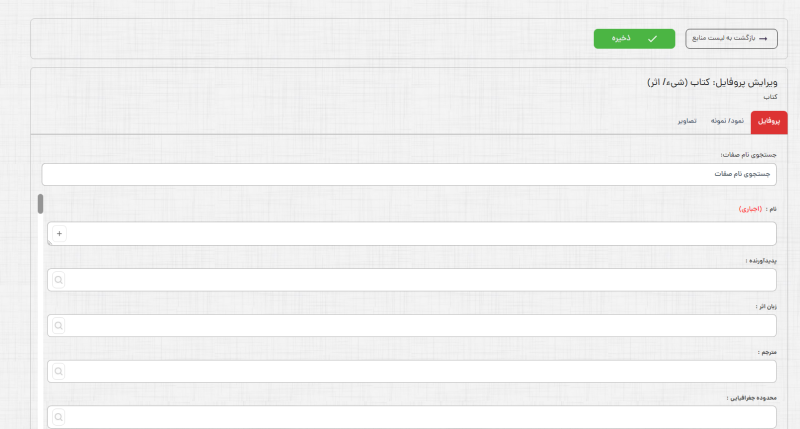Click the plus icon in the name field
This screenshot has width=800, height=429.
click(59, 233)
